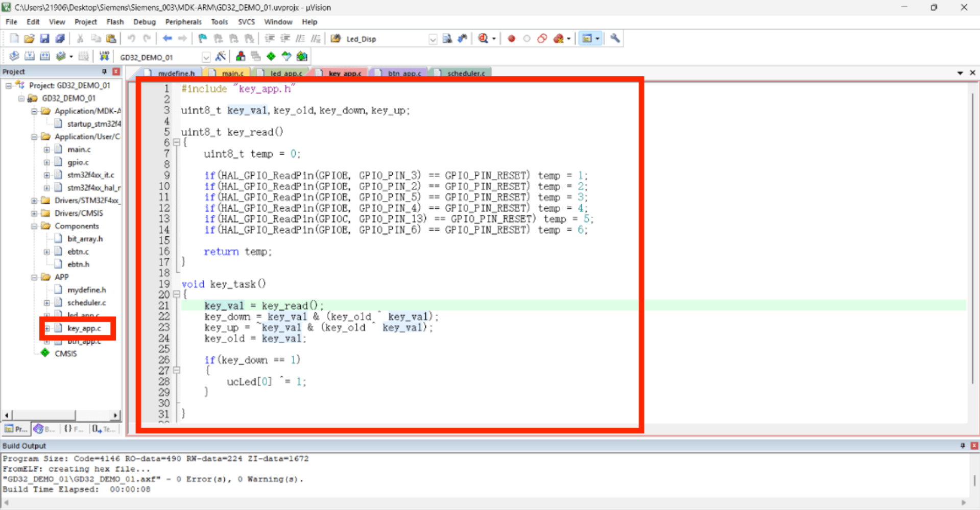Click the Start/Stop Debug Session icon
Screen dimensions: 980x510
(x=483, y=38)
